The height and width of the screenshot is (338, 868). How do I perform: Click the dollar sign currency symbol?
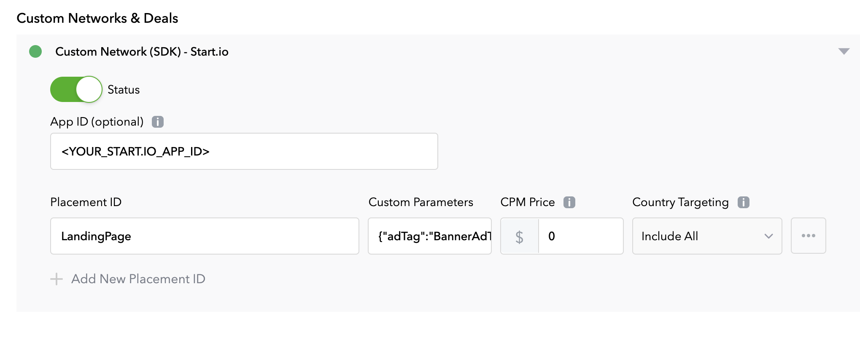pos(520,236)
